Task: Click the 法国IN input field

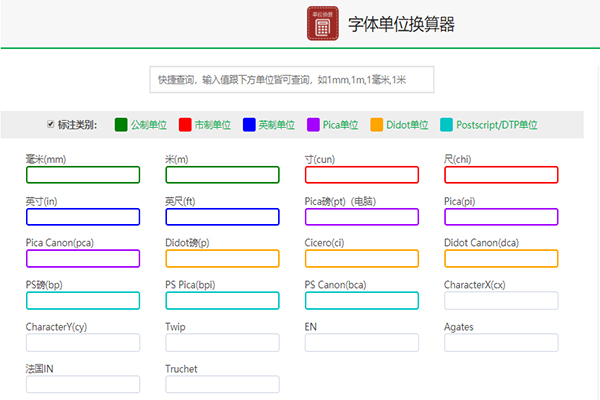Action: (x=83, y=384)
